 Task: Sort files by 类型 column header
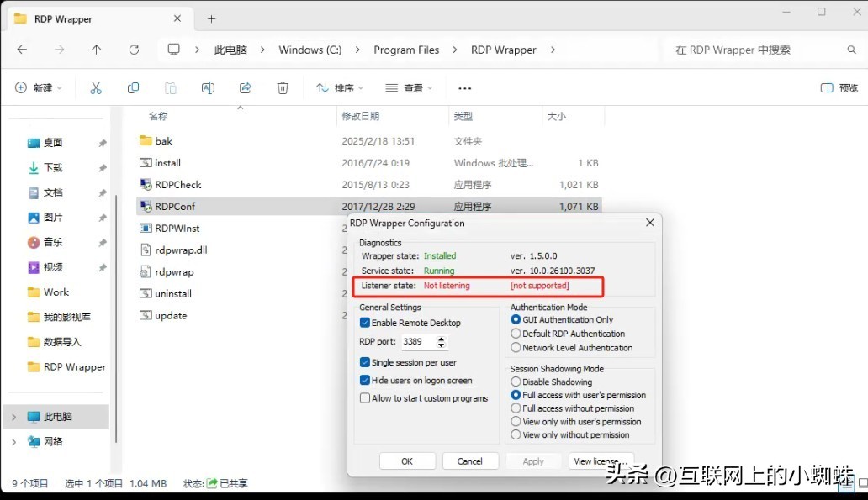pos(463,116)
